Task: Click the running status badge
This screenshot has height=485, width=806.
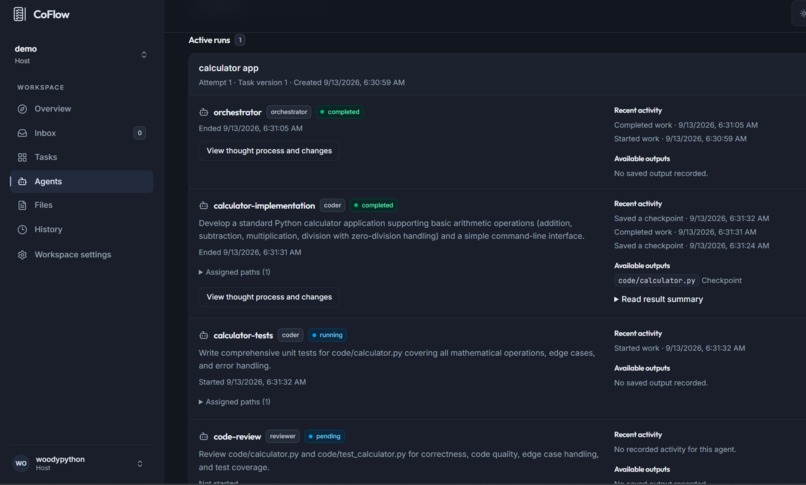Action: (327, 335)
